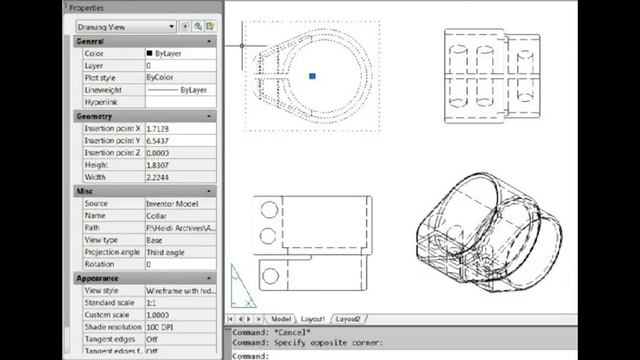
Task: Collapse the Appearance section
Action: point(209,279)
